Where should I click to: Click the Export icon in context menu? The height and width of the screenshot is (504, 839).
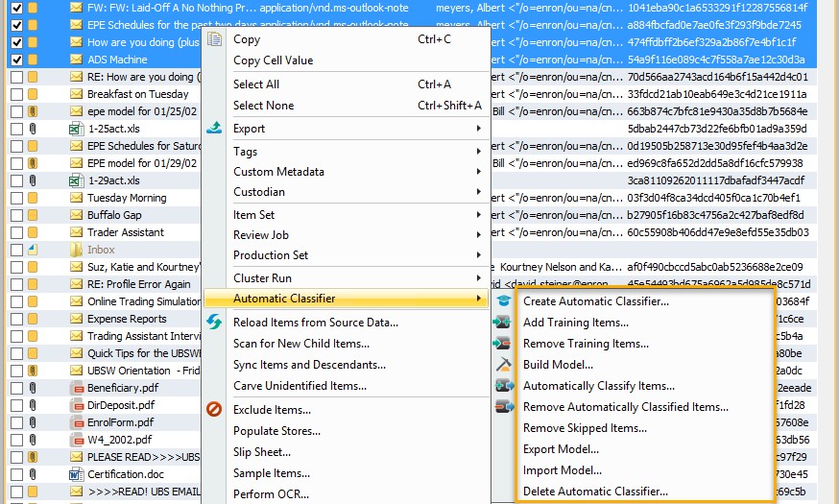214,128
